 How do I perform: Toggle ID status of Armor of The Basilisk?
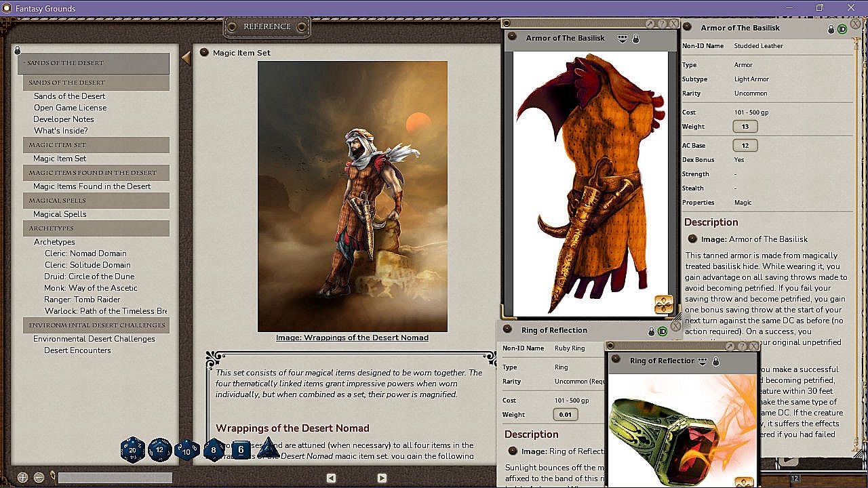(842, 29)
